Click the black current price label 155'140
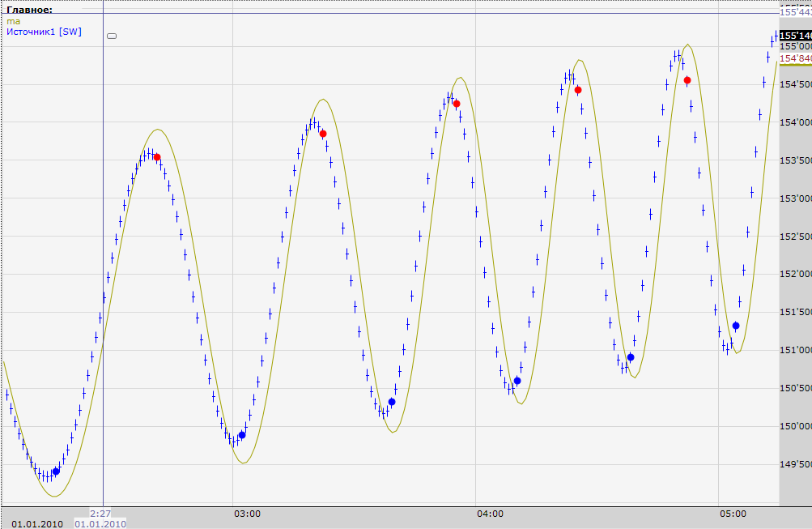Viewport: 812px width, 529px height. [795, 36]
